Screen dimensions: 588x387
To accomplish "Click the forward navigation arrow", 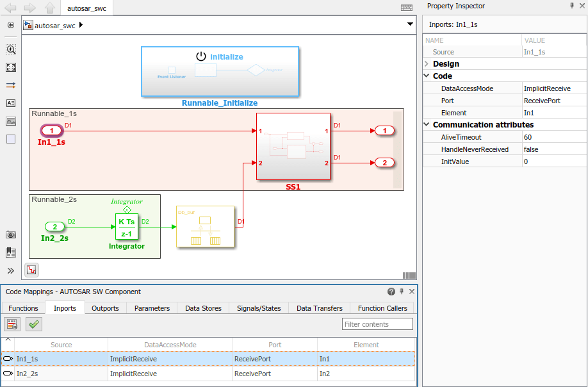I will pos(29,8).
